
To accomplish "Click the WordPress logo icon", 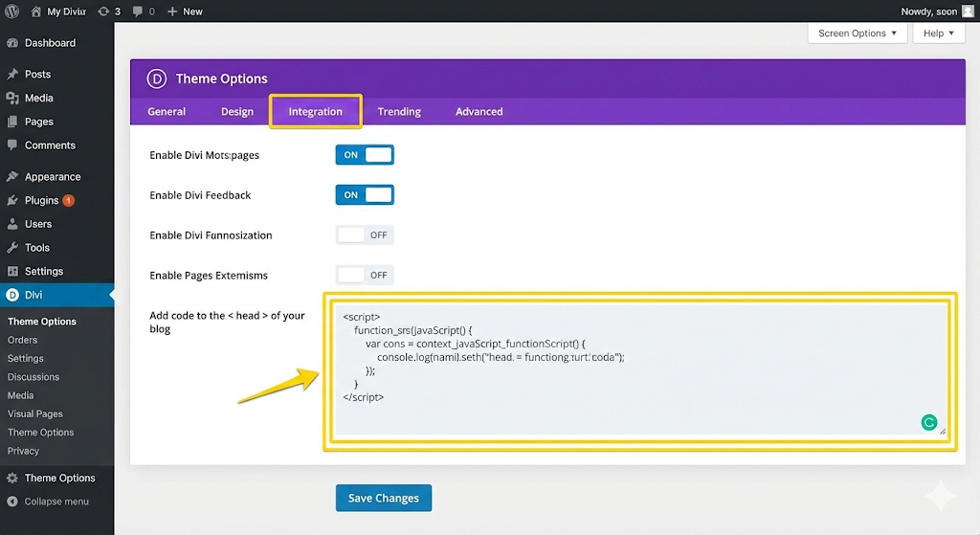I will click(x=11, y=11).
